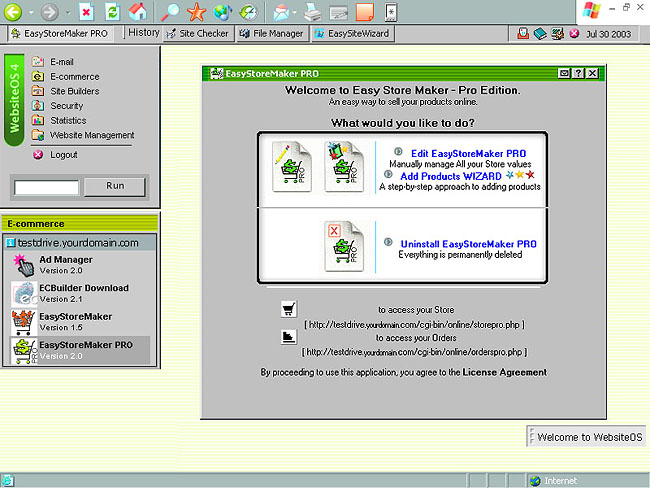
Task: Switch to Site Checker tab
Action: [198, 34]
